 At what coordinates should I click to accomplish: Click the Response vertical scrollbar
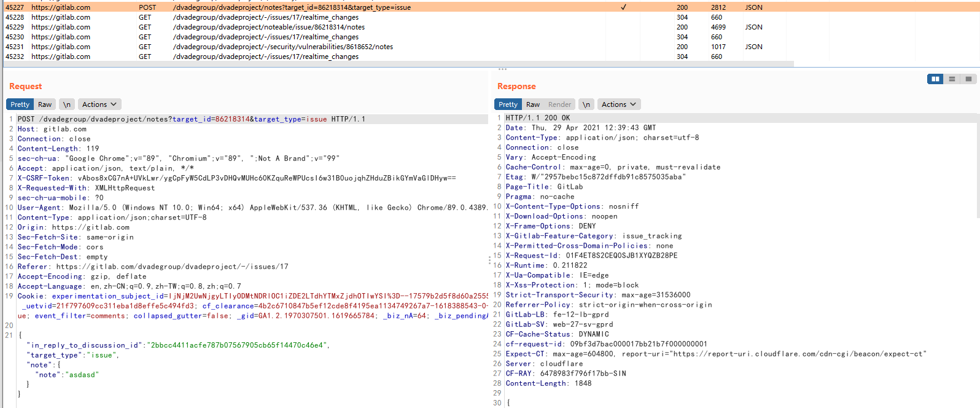977,166
